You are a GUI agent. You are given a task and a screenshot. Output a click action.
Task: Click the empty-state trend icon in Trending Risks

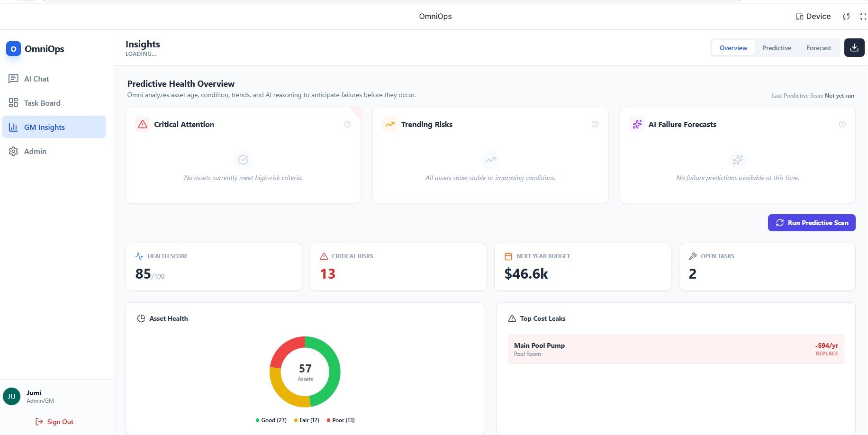(x=490, y=160)
